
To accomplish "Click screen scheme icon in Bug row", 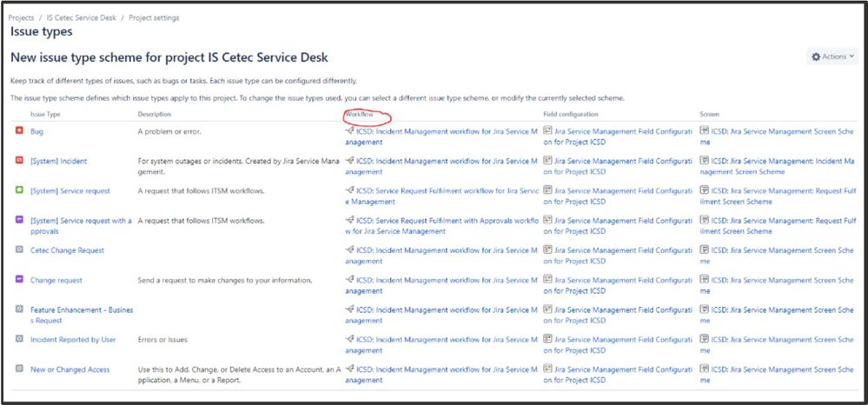I will [x=704, y=130].
